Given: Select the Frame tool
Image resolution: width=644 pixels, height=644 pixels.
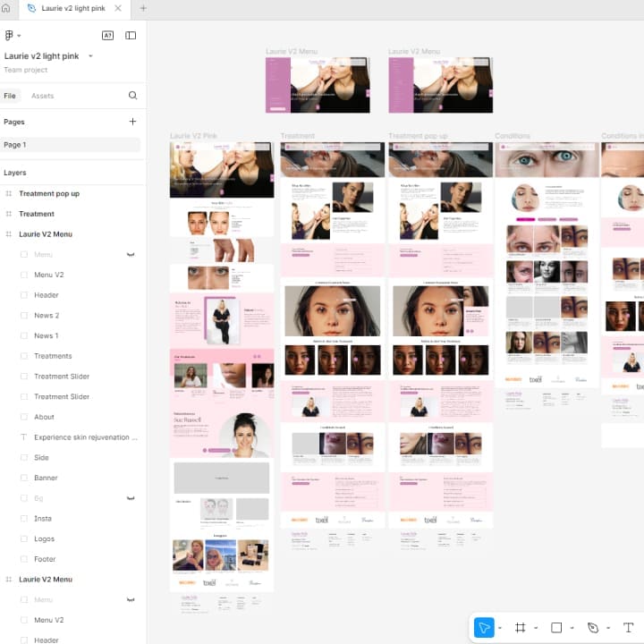Looking at the screenshot, I should click(x=521, y=628).
